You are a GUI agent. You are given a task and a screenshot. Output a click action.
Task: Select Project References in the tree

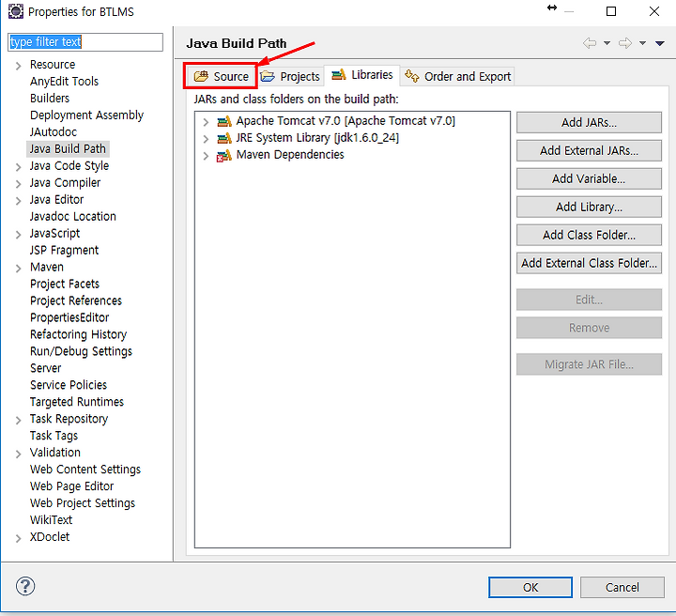point(76,300)
